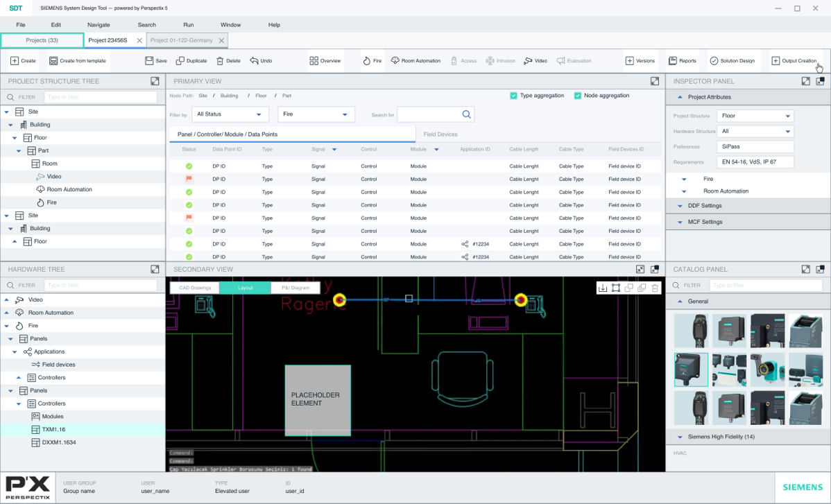
Task: Click the Create from template button
Action: tap(76, 60)
